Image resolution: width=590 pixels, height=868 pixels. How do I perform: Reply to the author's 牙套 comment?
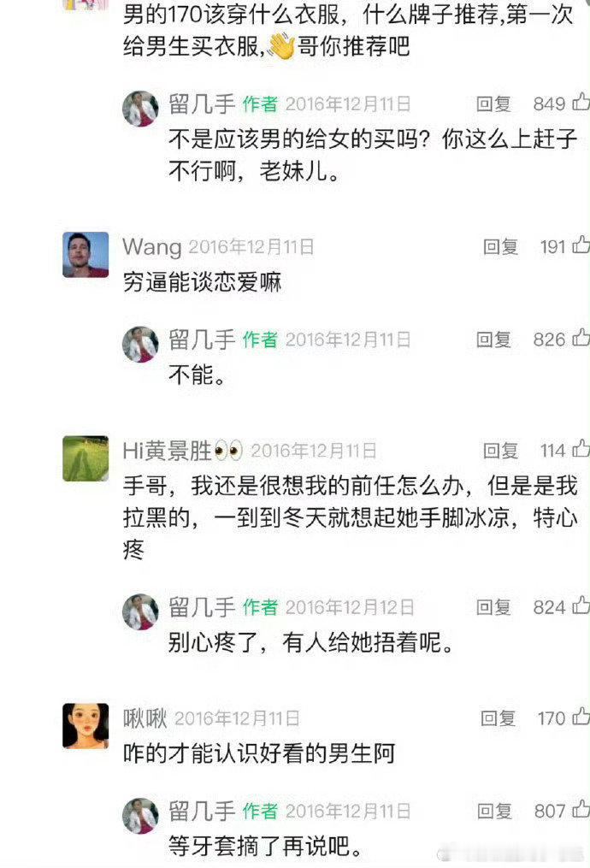point(495,812)
